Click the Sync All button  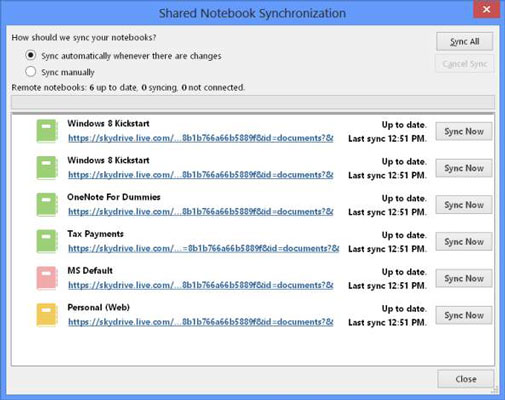464,42
